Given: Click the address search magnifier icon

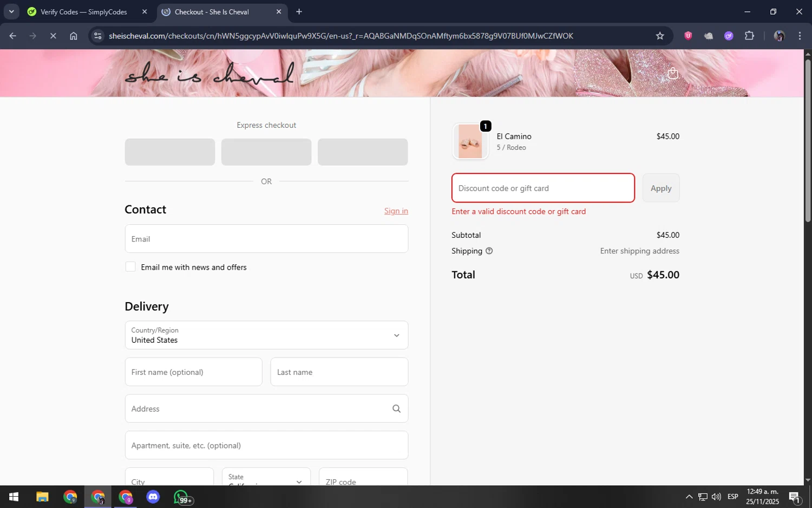Looking at the screenshot, I should [396, 409].
